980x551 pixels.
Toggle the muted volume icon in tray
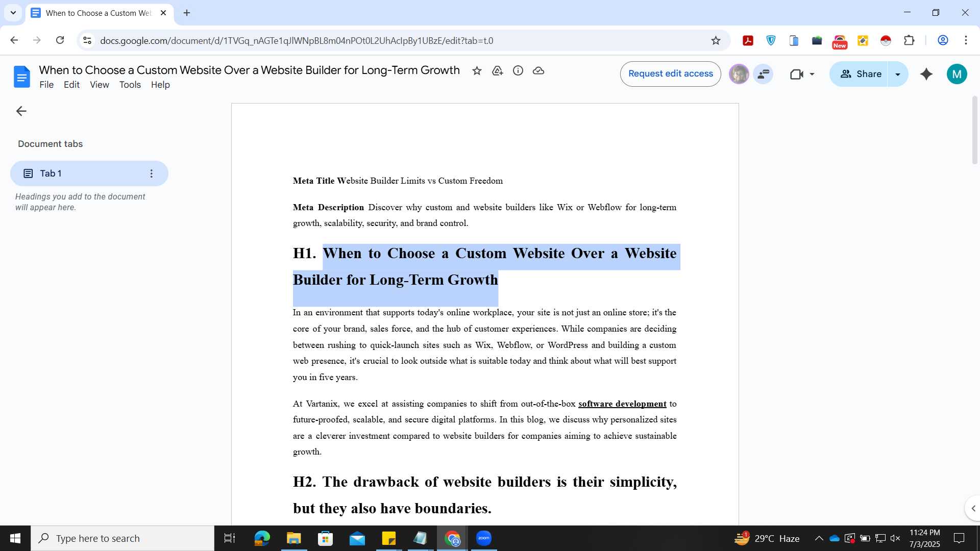(895, 538)
